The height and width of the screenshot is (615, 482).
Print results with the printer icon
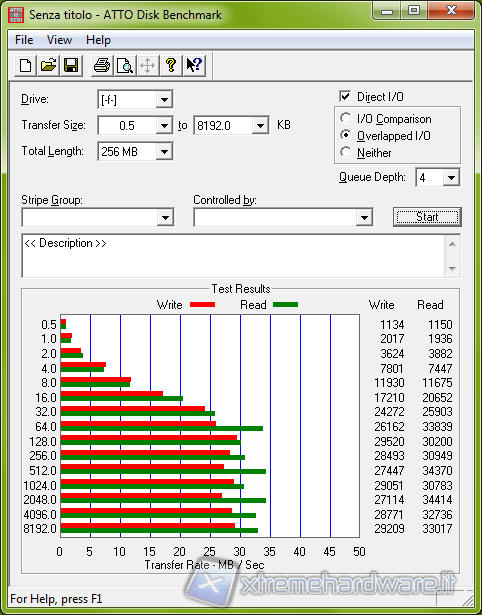(102, 65)
